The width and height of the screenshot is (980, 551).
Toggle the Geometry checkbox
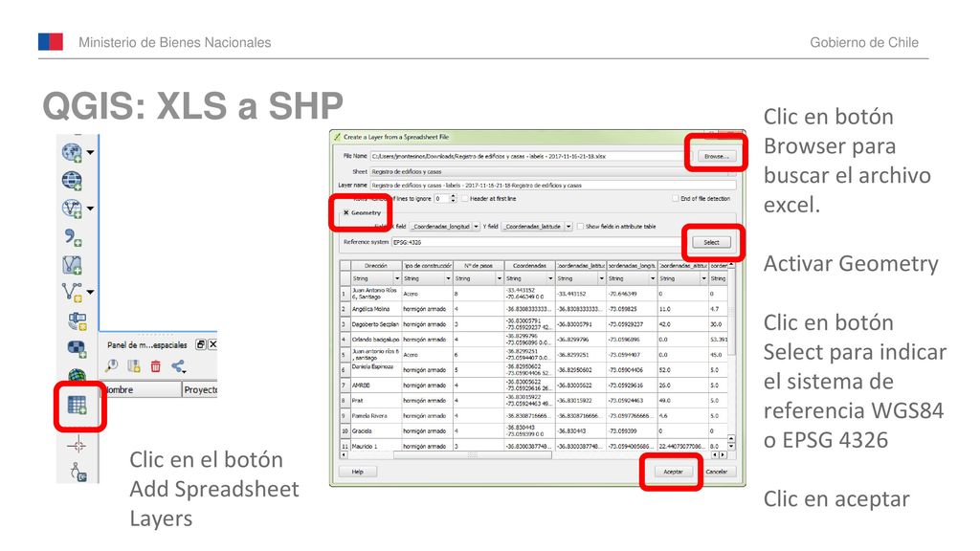click(345, 212)
